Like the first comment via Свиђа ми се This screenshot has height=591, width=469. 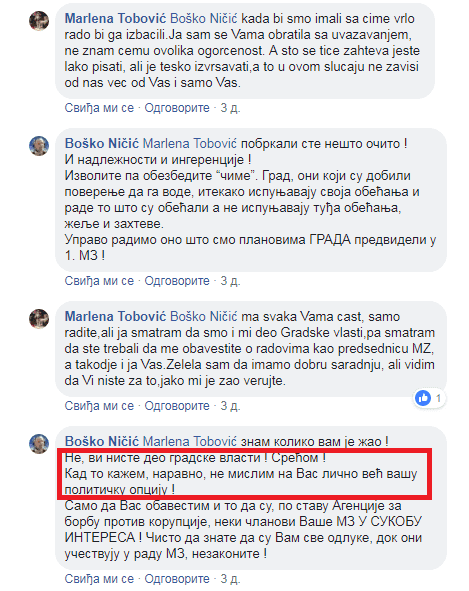coord(99,108)
